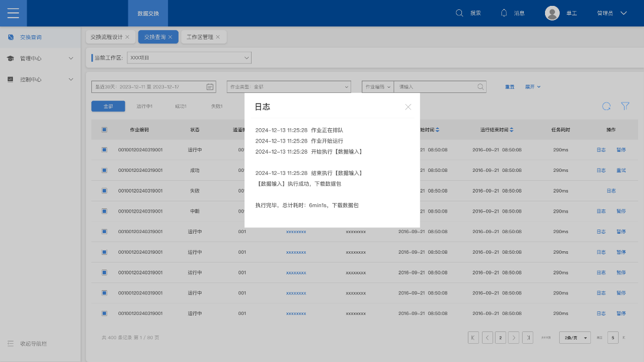Close the 交换流程设计 tab
The width and height of the screenshot is (644, 362).
point(127,37)
